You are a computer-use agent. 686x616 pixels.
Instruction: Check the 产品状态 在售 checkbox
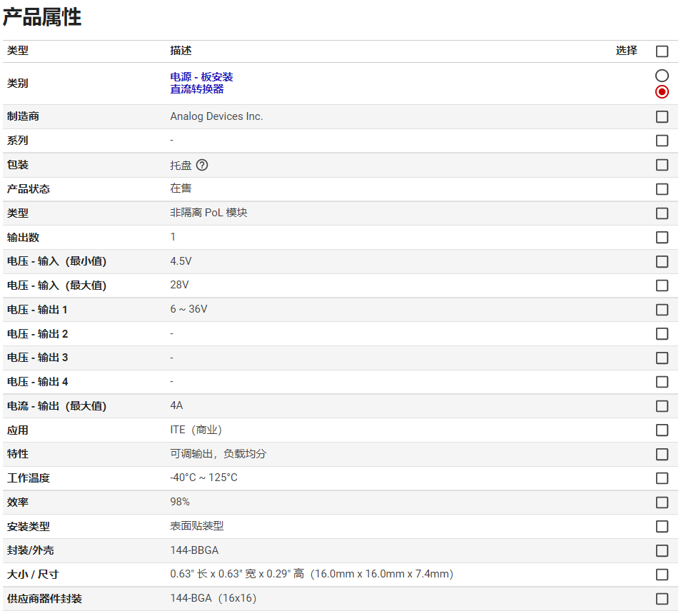662,189
